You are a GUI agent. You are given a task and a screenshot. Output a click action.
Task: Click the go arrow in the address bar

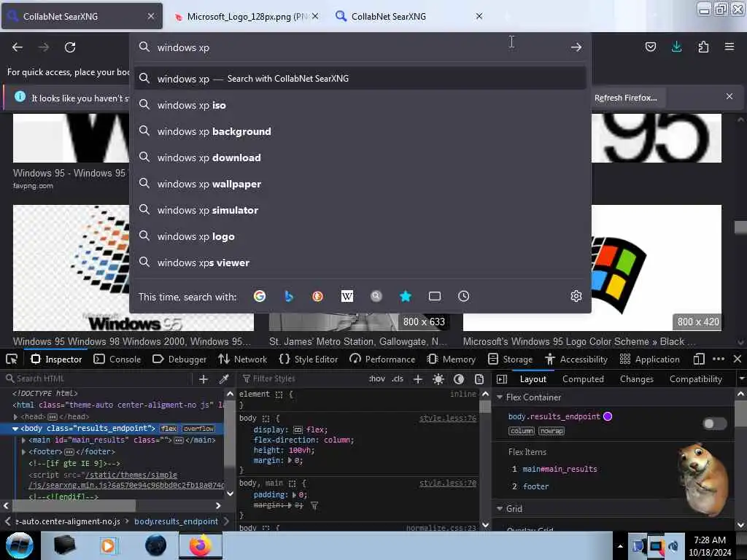point(576,47)
